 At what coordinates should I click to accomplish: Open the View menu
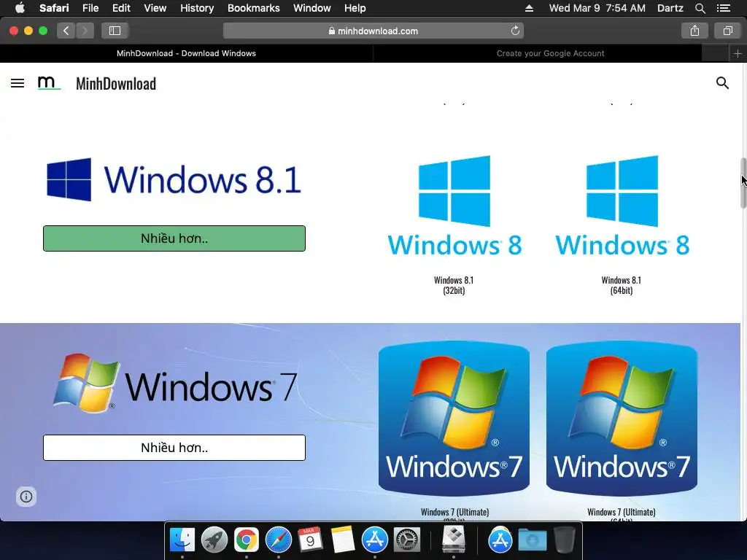[x=155, y=8]
